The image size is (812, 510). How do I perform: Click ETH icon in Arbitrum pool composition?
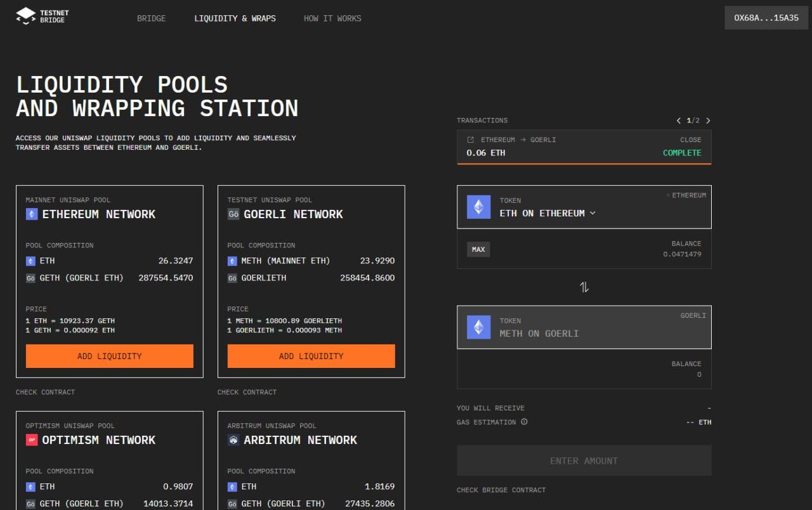tap(232, 487)
